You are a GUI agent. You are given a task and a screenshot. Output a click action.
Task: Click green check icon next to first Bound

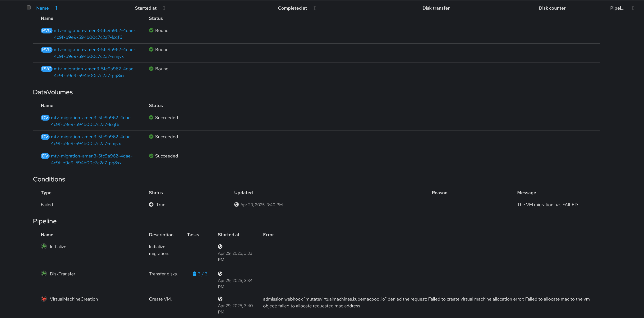151,30
